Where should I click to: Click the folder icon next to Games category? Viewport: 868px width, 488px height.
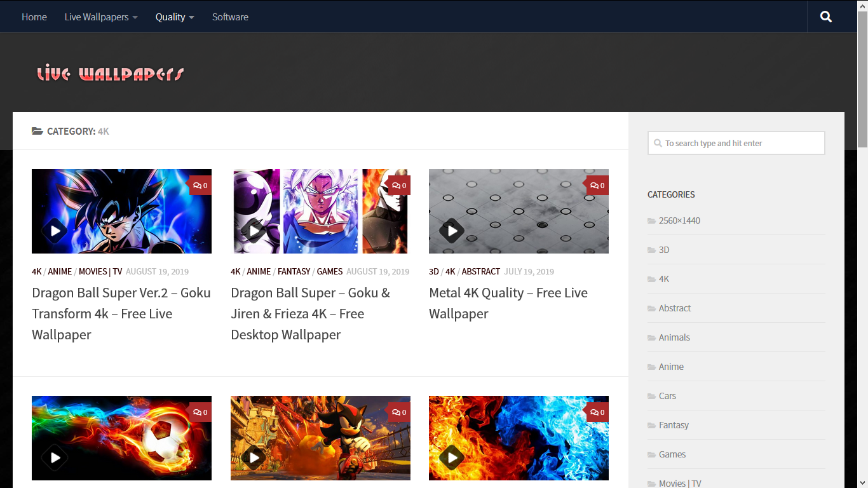pos(651,455)
